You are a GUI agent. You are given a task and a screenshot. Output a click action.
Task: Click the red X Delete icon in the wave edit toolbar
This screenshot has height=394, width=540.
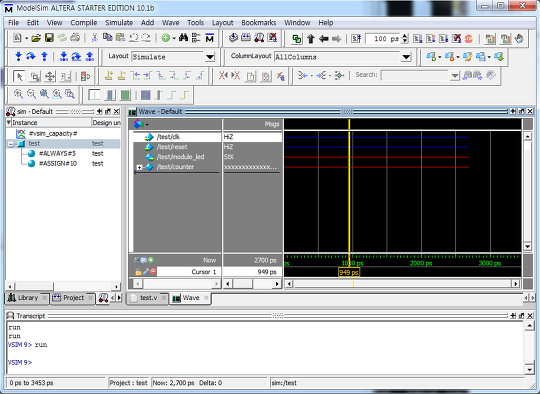click(280, 76)
